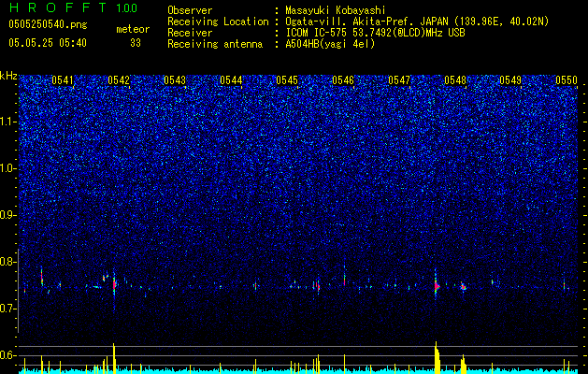The width and height of the screenshot is (588, 374).
Task: Click the 0.6 kHz frequency label
Action: (7, 355)
